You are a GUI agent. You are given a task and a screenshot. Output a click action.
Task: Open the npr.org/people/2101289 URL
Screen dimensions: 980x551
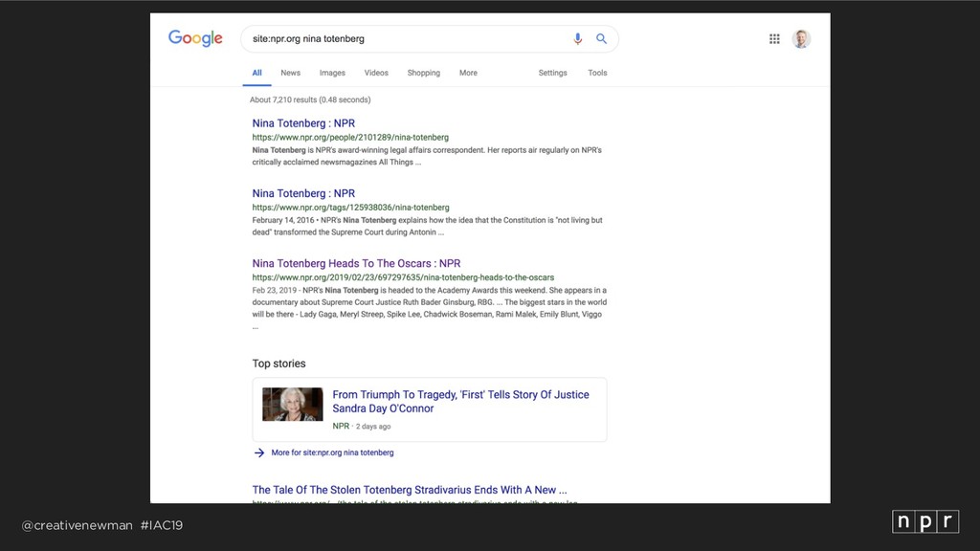(x=350, y=138)
